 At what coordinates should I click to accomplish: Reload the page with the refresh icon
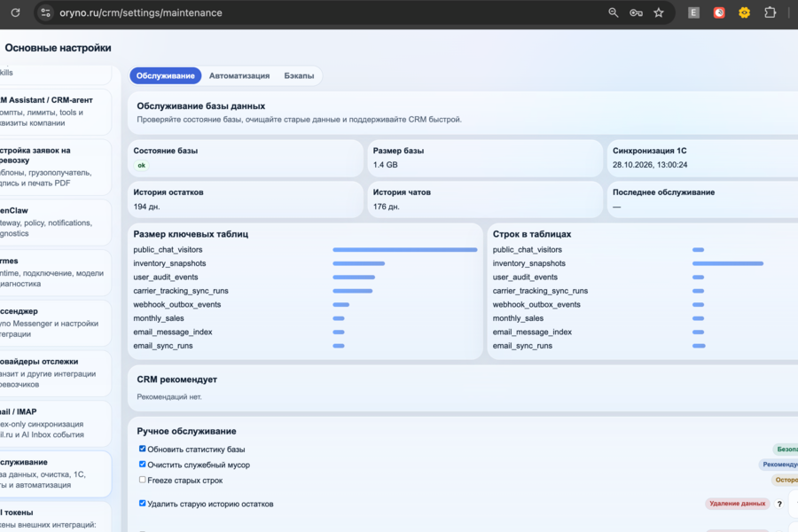pyautogui.click(x=15, y=12)
